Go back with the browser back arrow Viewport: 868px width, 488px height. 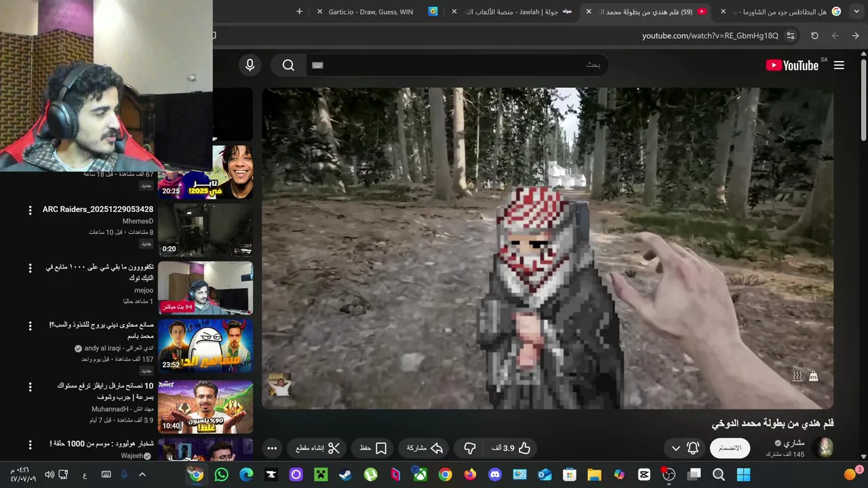(x=855, y=36)
